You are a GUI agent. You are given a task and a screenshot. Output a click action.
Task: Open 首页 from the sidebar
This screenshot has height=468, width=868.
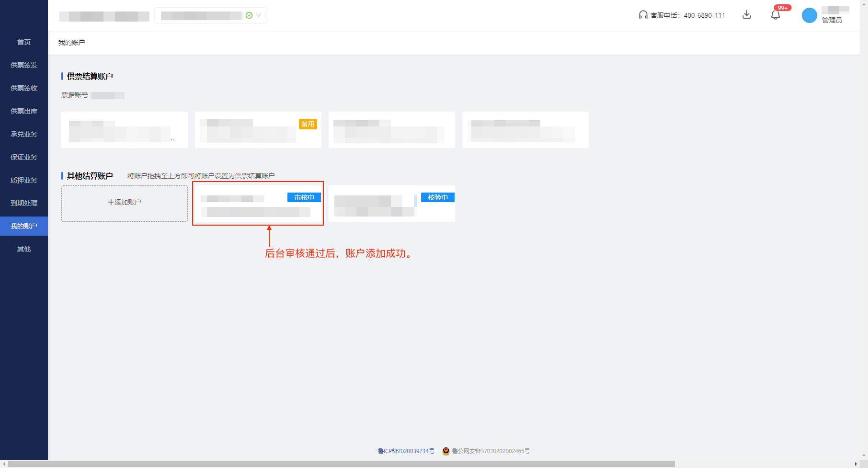click(23, 42)
